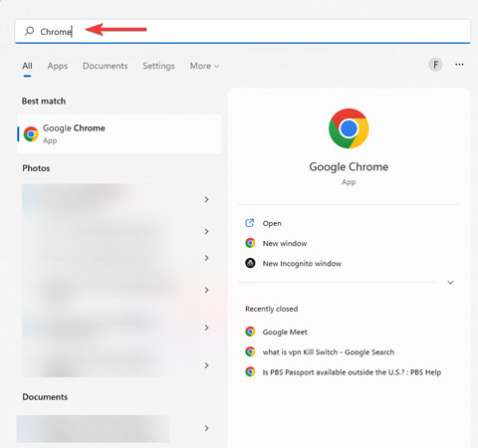Expand the Documents result chevron
Viewport: 478px width, 448px height.
[x=206, y=428]
